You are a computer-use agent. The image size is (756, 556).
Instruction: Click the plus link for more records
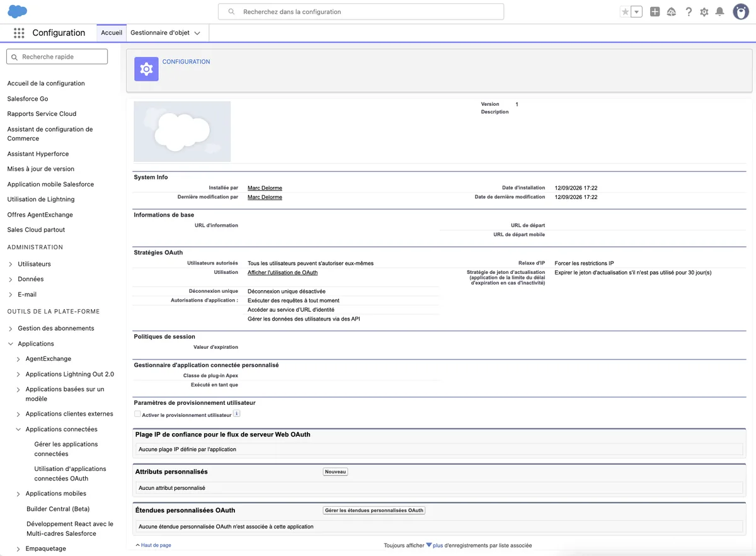[x=438, y=545]
